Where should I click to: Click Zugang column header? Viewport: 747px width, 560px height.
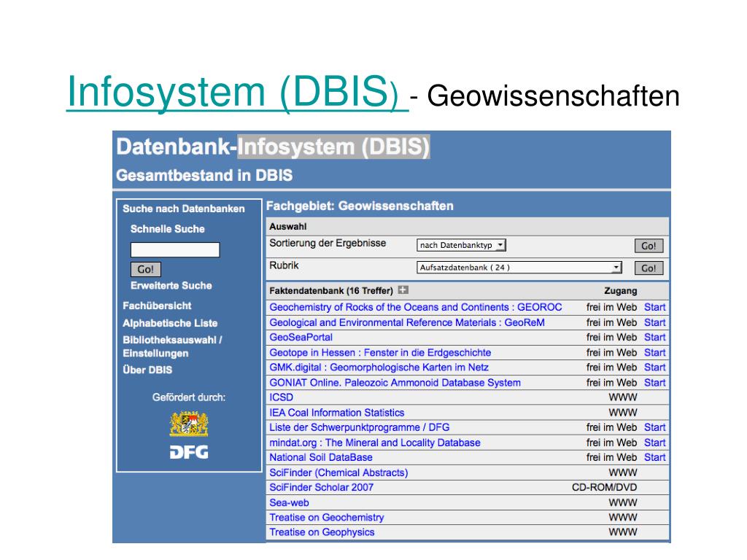tap(620, 290)
